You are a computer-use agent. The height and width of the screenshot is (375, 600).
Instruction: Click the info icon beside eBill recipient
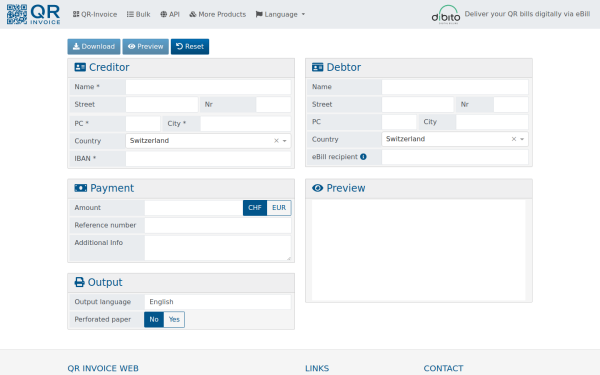(363, 157)
